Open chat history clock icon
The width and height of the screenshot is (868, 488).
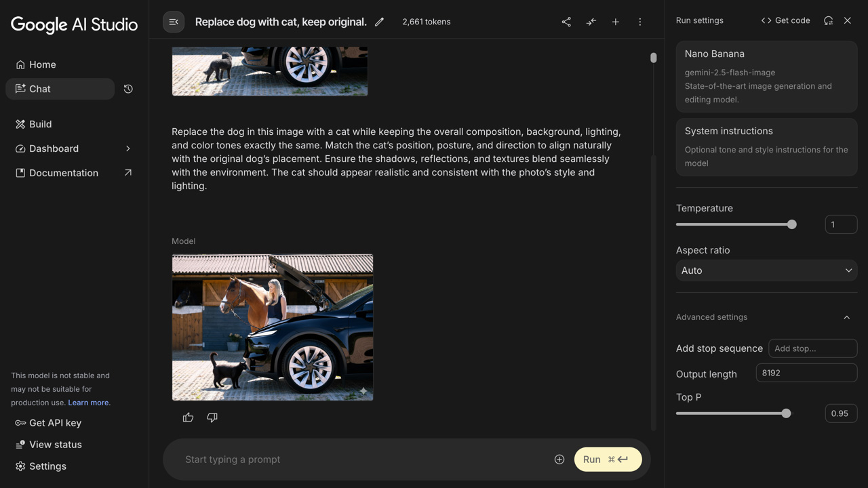point(128,89)
